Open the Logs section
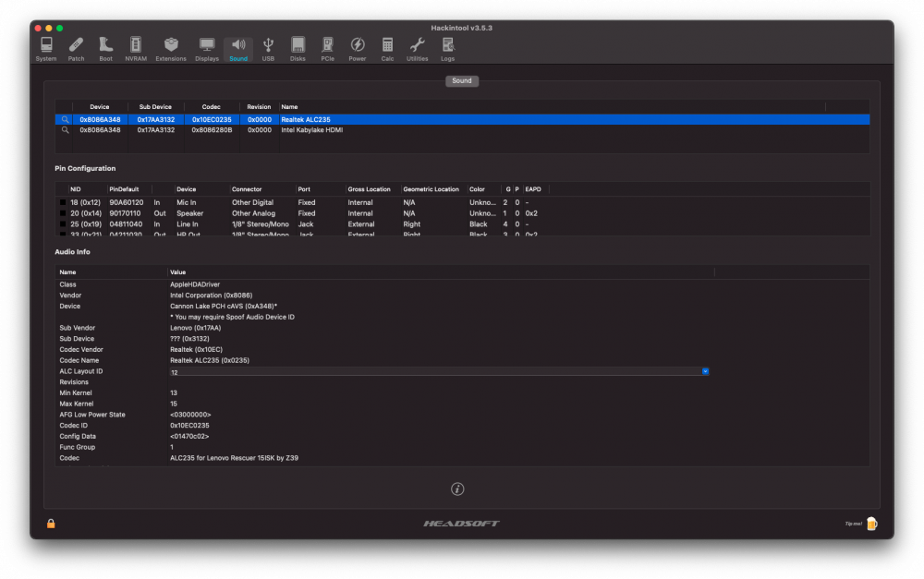The image size is (924, 579). click(x=448, y=50)
